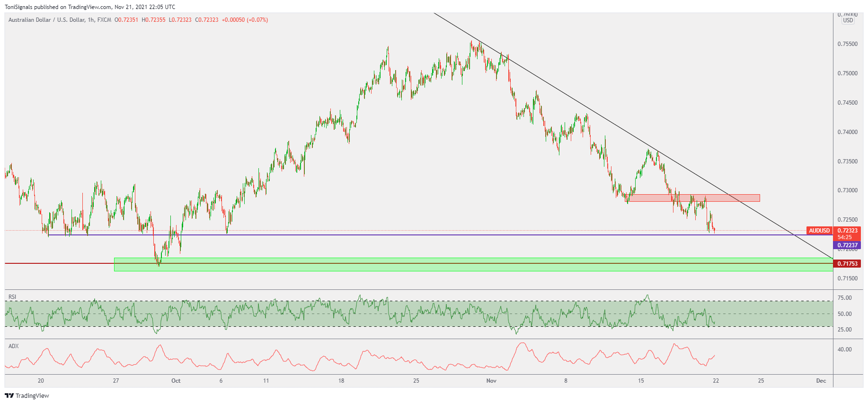868x404 pixels.
Task: Click the current price label 0.72323
Action: [x=847, y=231]
